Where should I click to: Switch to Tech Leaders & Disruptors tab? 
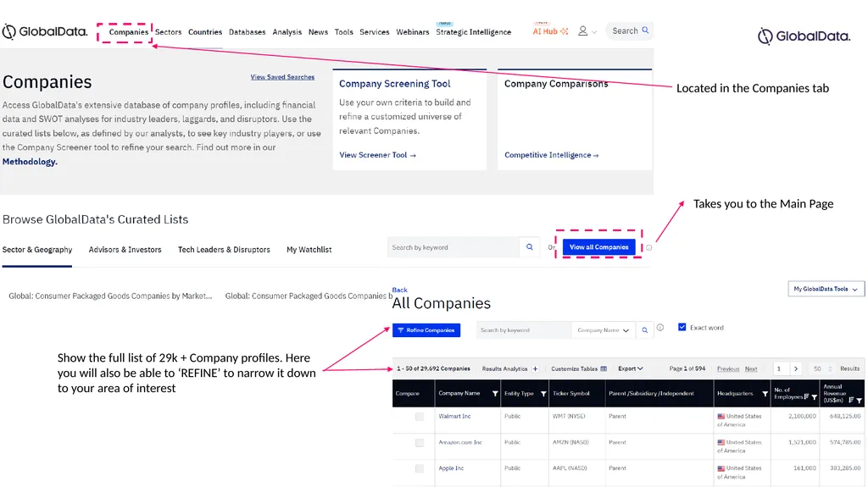(x=224, y=250)
